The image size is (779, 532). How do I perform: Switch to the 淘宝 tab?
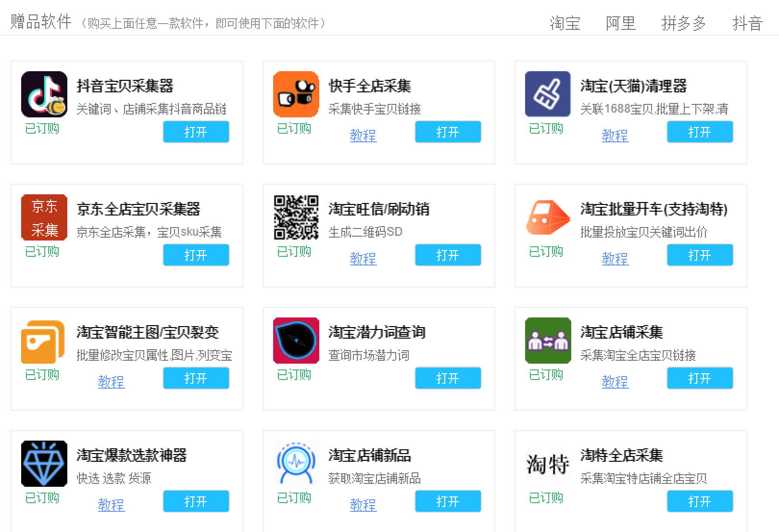point(565,23)
